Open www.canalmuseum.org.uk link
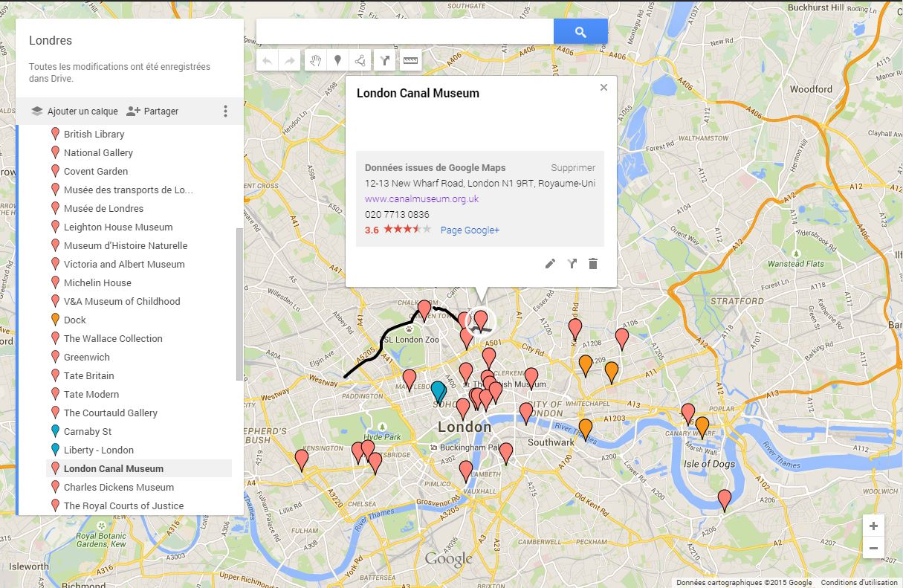 pos(421,198)
